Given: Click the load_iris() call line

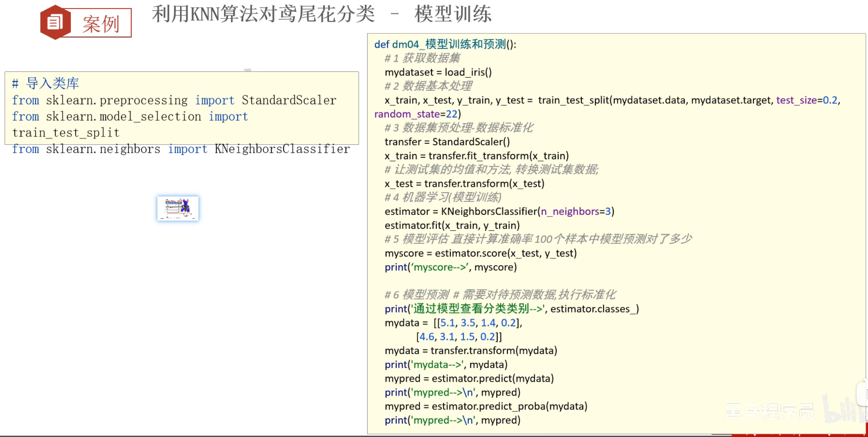Looking at the screenshot, I should coord(438,72).
